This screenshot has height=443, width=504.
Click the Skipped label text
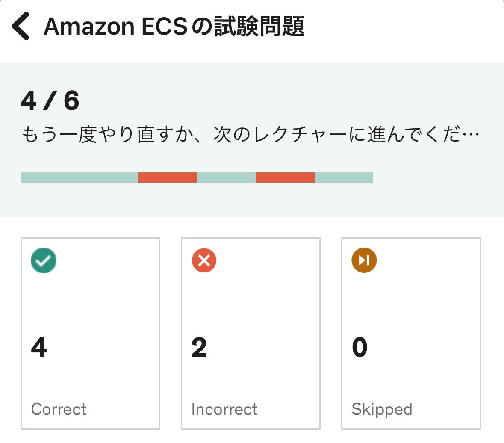382,410
